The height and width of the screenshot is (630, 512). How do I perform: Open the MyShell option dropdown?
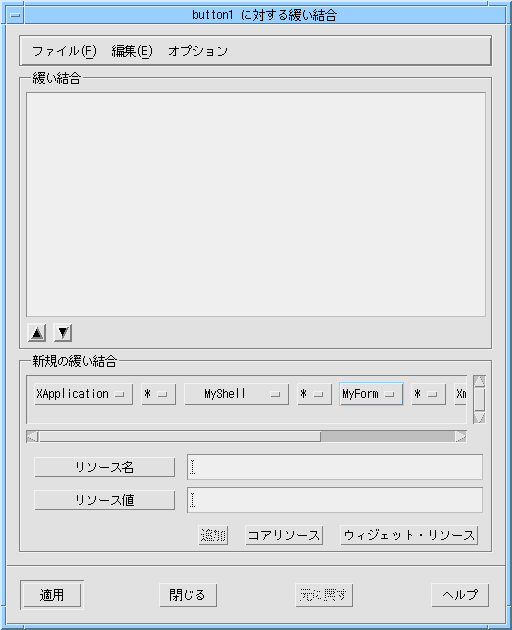[236, 394]
